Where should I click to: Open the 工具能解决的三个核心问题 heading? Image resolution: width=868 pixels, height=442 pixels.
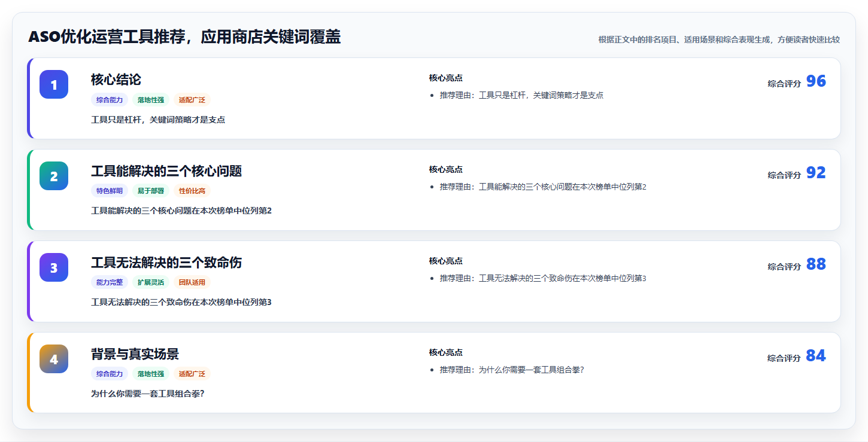(166, 171)
